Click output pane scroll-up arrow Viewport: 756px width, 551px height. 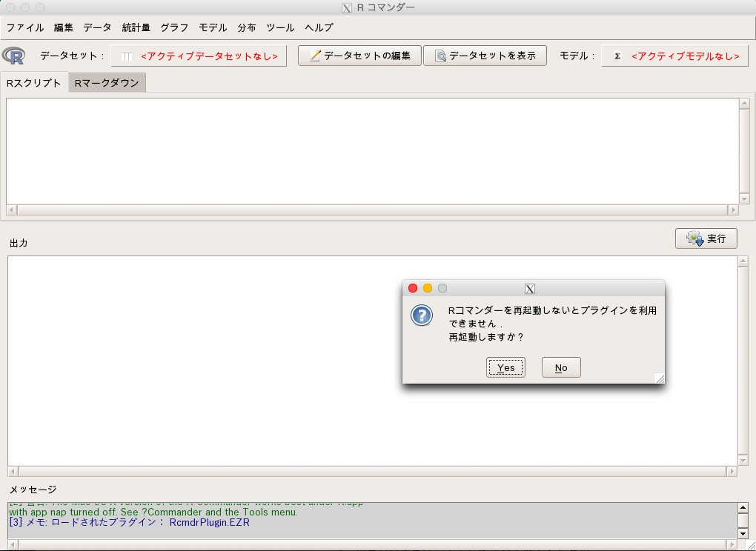tap(743, 261)
